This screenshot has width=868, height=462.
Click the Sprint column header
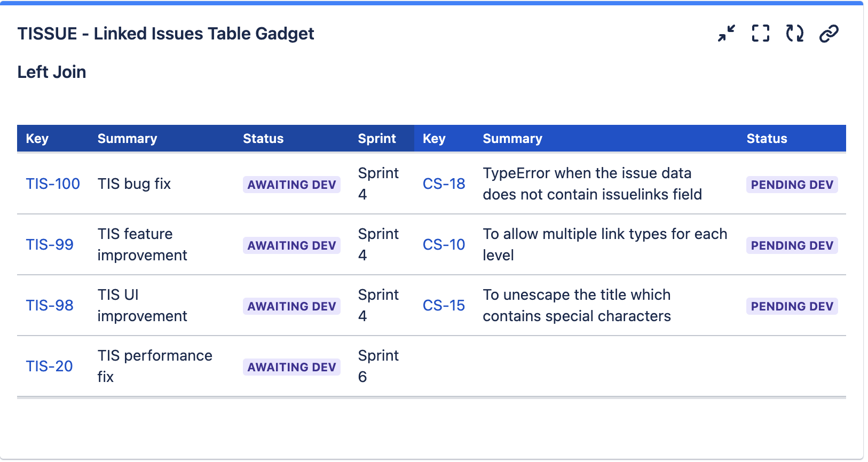[x=377, y=139]
